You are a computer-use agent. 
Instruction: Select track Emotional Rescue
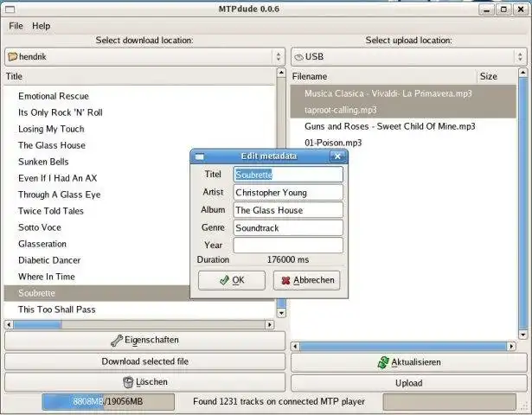(54, 96)
